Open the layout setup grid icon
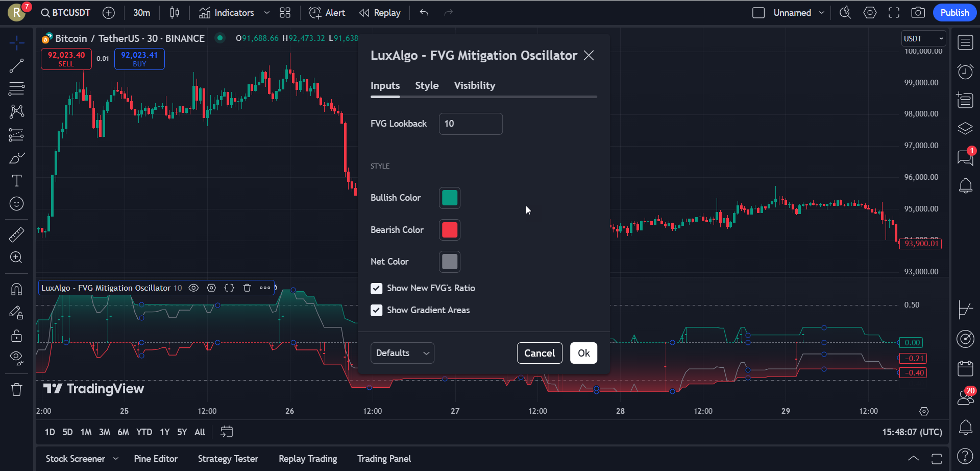The height and width of the screenshot is (471, 980). 285,13
